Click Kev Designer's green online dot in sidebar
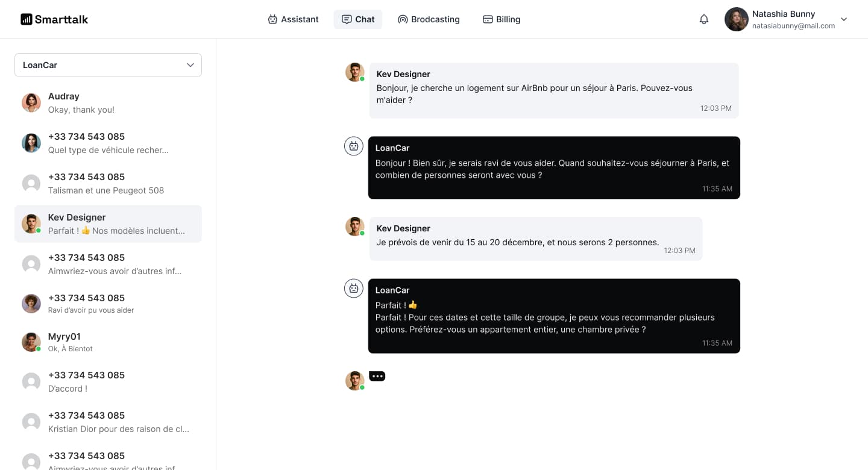The height and width of the screenshot is (470, 868). (x=37, y=230)
